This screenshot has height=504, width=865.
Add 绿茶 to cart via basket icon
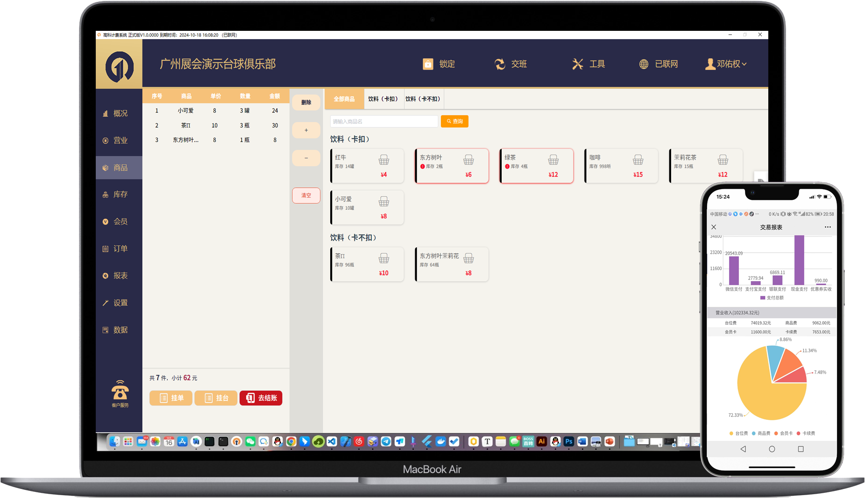553,160
